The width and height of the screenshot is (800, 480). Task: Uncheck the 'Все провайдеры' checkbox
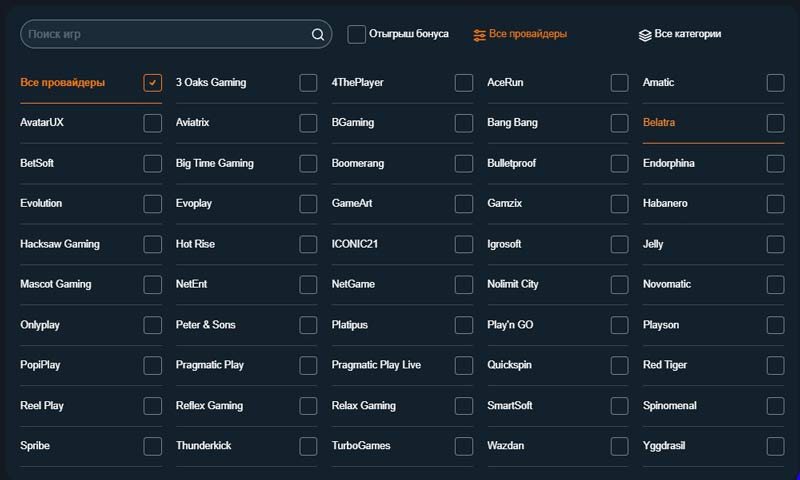(x=152, y=83)
